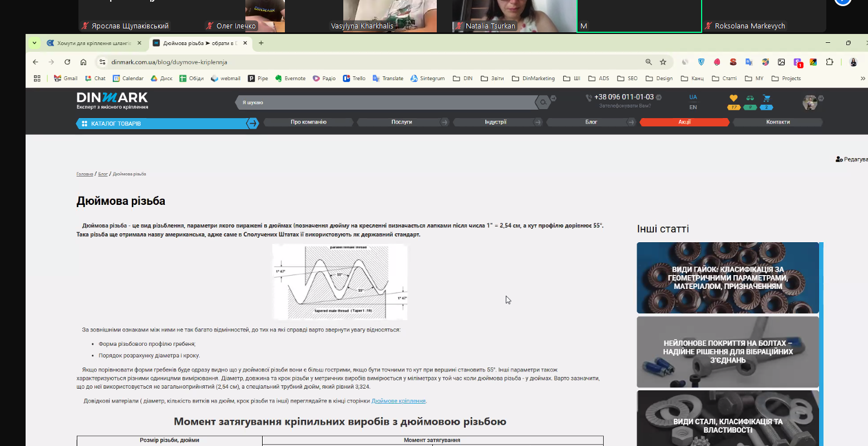Bookmark this page with the star icon

[x=663, y=62]
